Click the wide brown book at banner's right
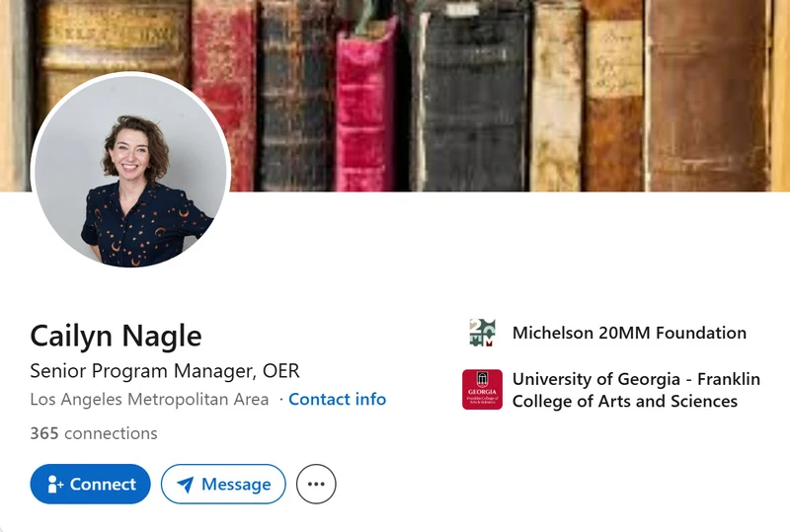Image resolution: width=790 pixels, height=532 pixels. pyautogui.click(x=707, y=96)
